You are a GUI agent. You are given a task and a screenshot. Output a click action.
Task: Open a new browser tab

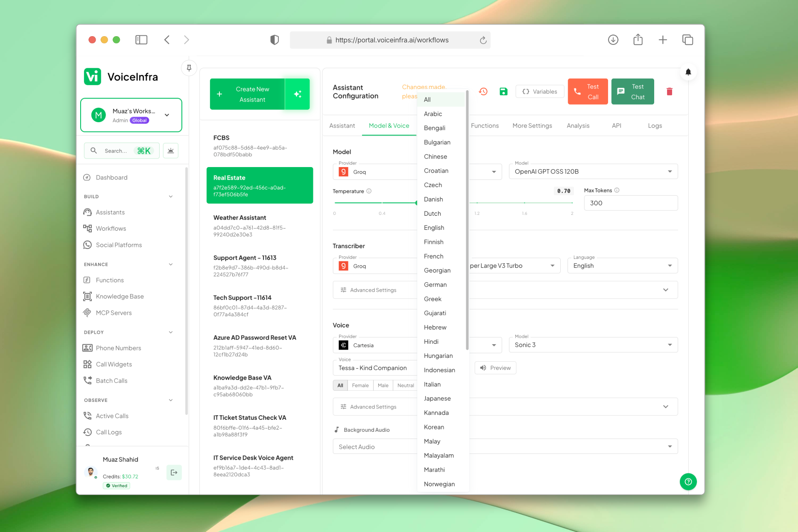663,40
